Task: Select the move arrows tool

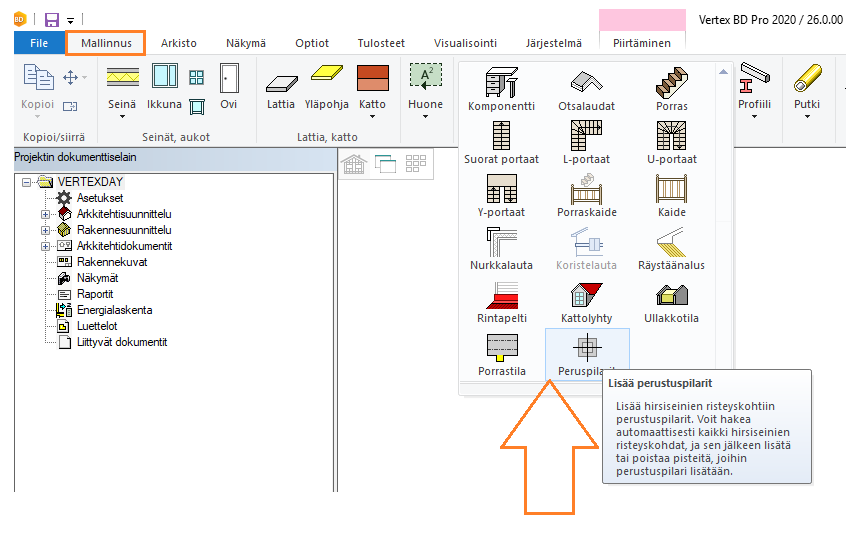Action: (70, 78)
